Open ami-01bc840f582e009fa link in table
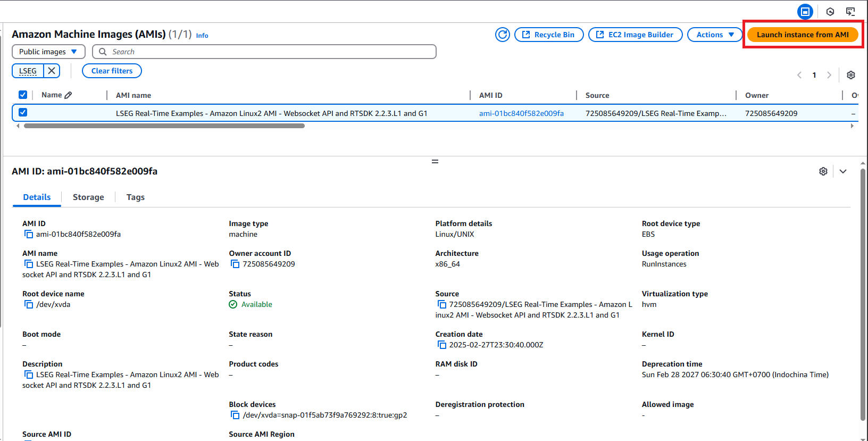 [521, 113]
